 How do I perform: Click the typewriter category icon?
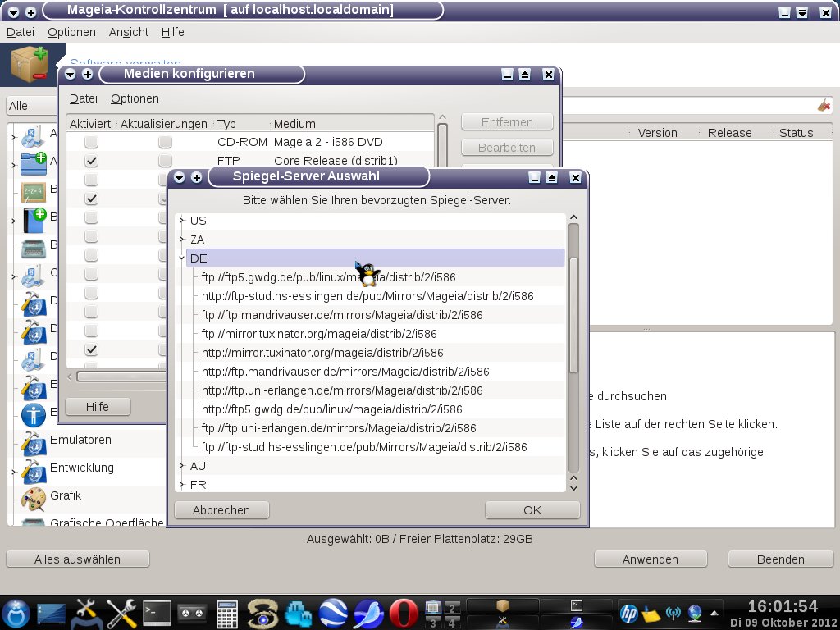[33, 248]
